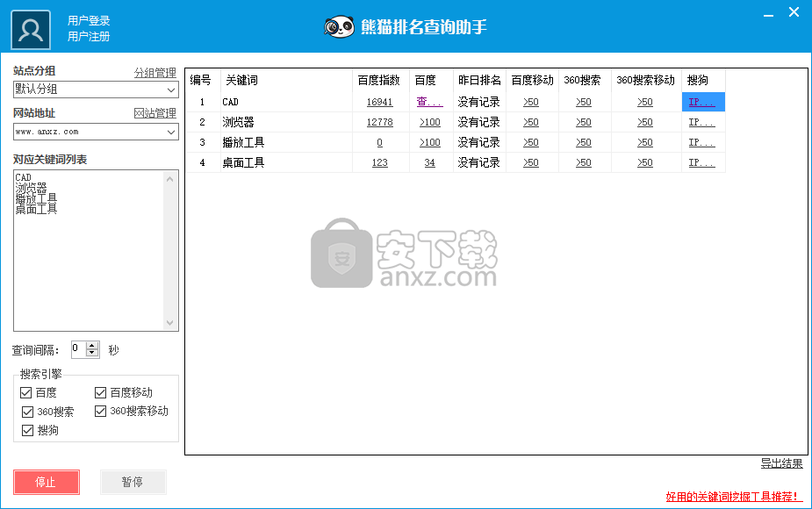Click Baidu index 0 for 播放工具
Screen dimensions: 812x509
[379, 142]
